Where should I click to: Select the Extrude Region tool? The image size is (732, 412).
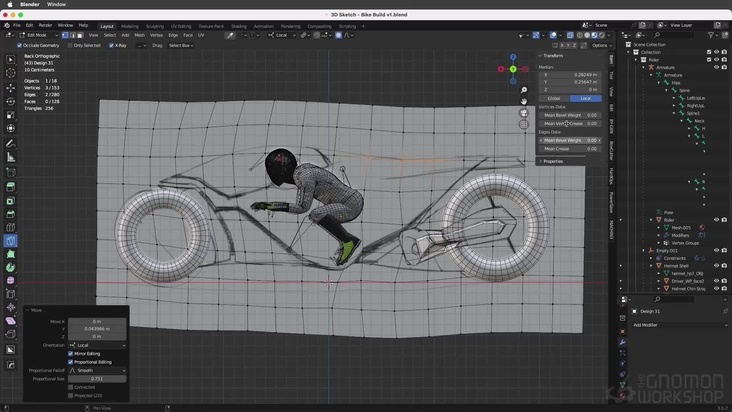10,187
